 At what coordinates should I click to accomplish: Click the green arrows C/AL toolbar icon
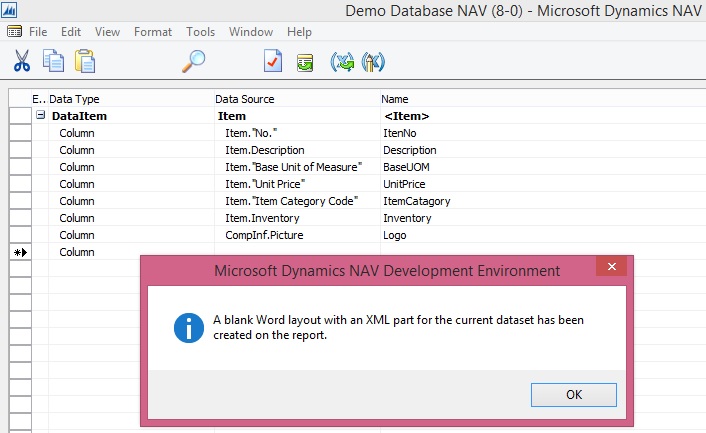(342, 62)
